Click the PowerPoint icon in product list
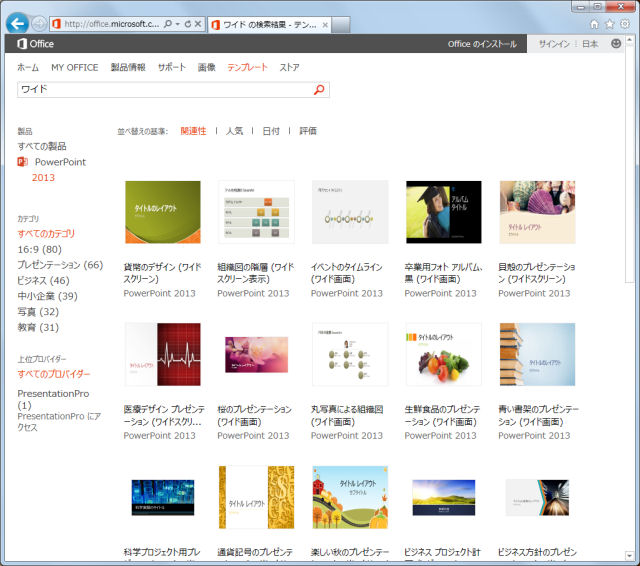The width and height of the screenshot is (640, 566). [x=22, y=162]
